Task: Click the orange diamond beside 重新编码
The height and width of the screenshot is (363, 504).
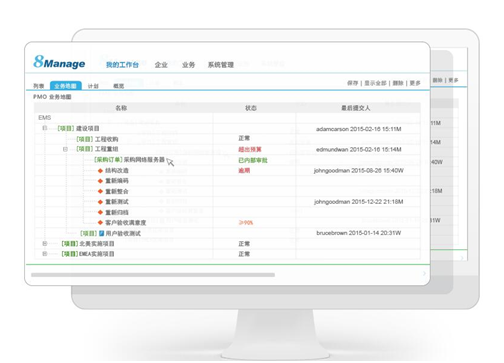Action: tap(100, 181)
